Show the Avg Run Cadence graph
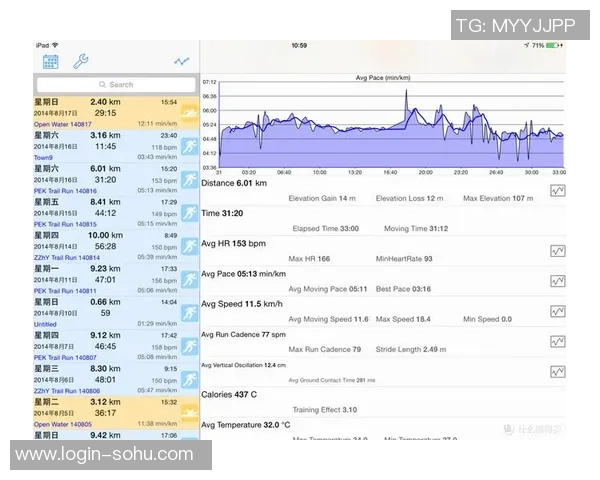The width and height of the screenshot is (600, 480). point(557,341)
